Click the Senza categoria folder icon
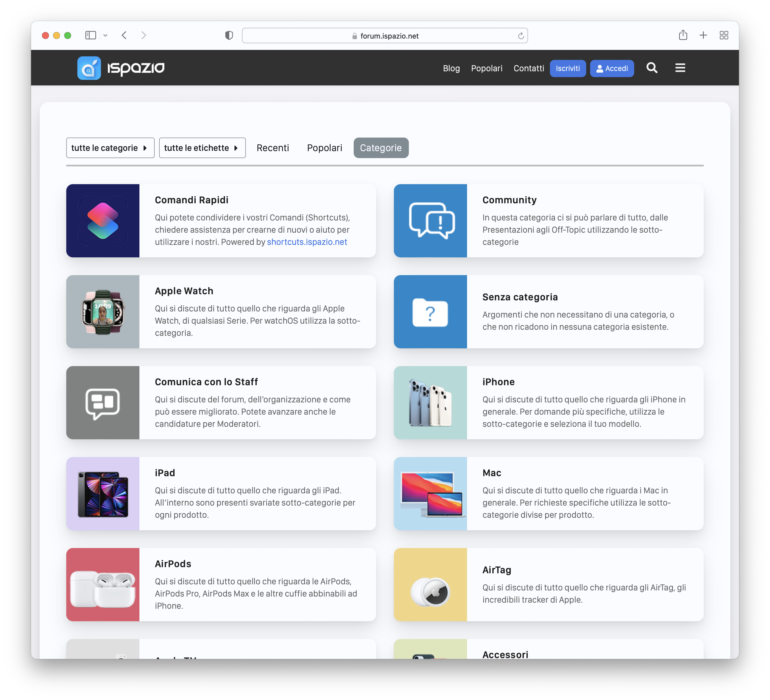The height and width of the screenshot is (700, 770). [430, 312]
